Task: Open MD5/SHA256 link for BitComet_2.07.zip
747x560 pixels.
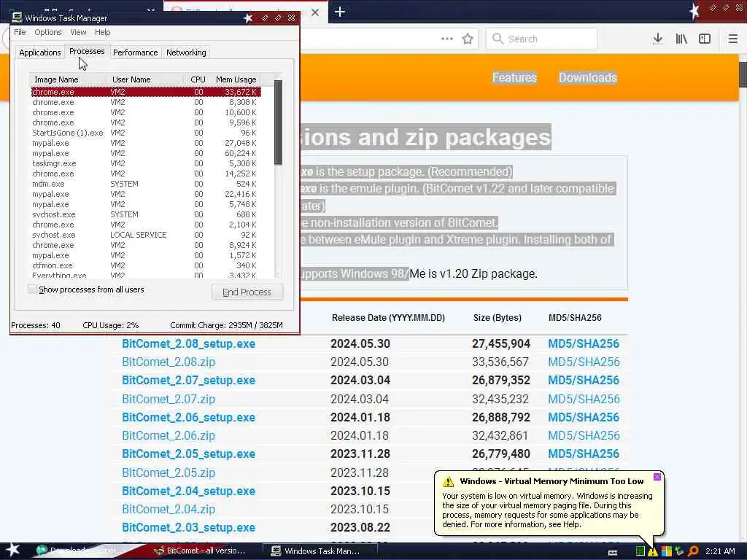Action: [x=584, y=399]
